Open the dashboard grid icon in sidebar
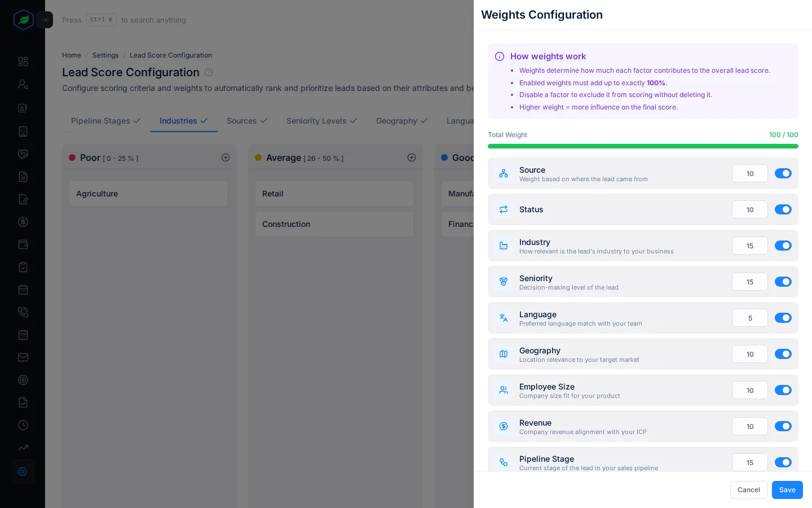The height and width of the screenshot is (508, 812). point(23,62)
